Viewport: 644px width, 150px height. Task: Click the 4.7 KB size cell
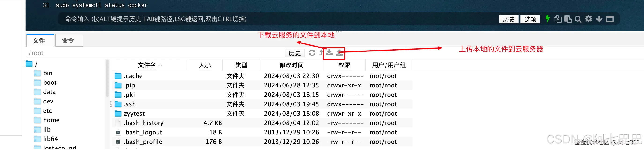pos(213,123)
